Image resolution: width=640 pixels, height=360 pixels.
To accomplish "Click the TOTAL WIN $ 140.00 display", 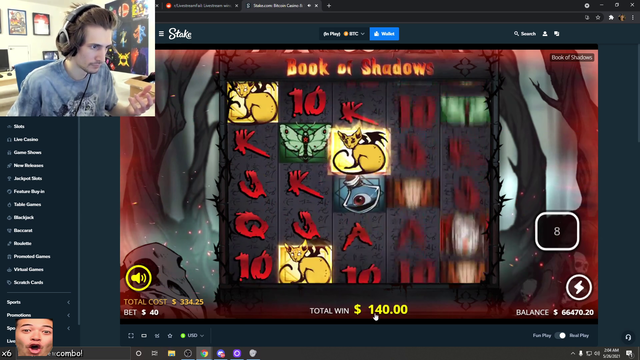I will click(358, 310).
